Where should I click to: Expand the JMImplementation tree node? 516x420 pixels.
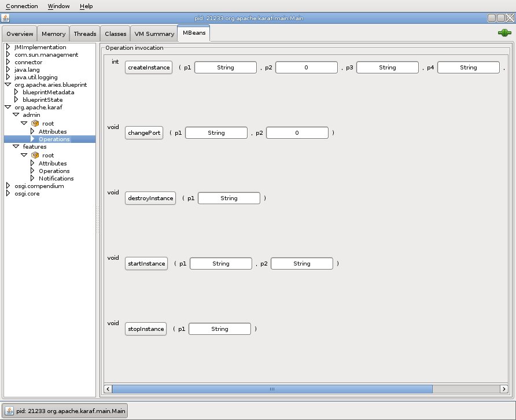(x=8, y=47)
